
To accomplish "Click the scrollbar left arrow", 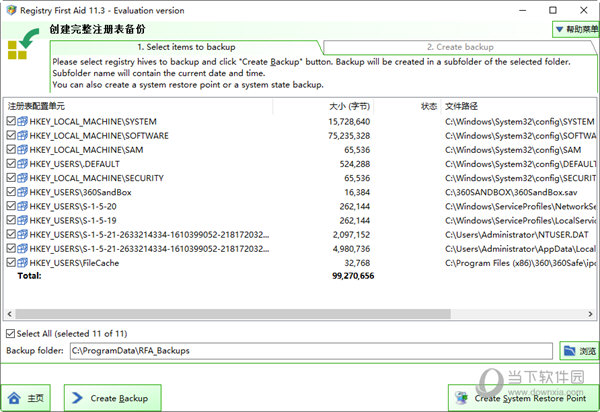I will tap(10, 314).
